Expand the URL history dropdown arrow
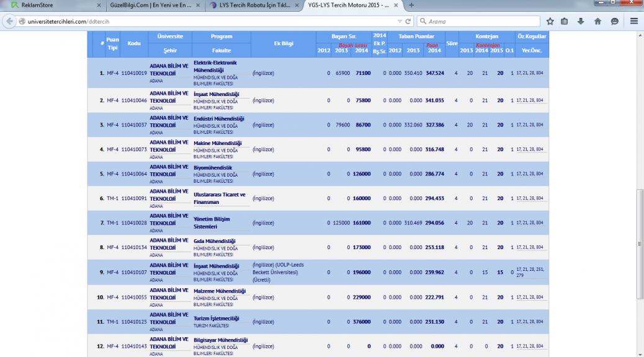This screenshot has width=644, height=357. (400, 21)
